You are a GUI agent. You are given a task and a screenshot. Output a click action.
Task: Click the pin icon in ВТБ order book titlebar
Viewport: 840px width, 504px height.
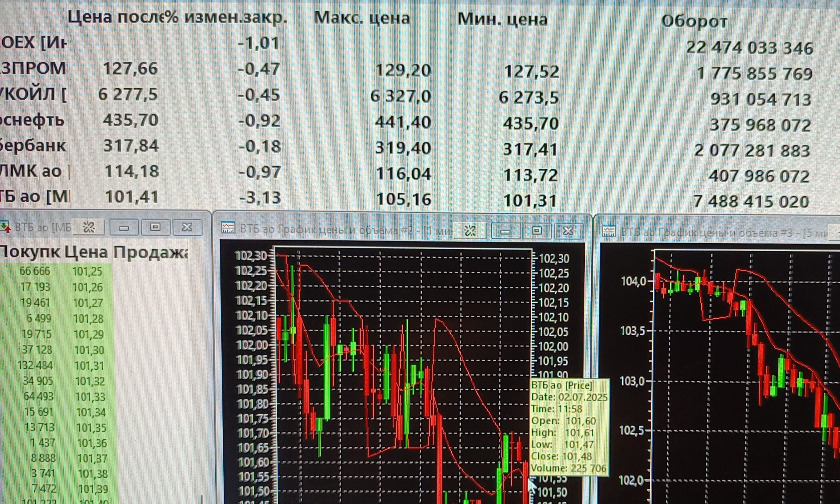[x=88, y=228]
